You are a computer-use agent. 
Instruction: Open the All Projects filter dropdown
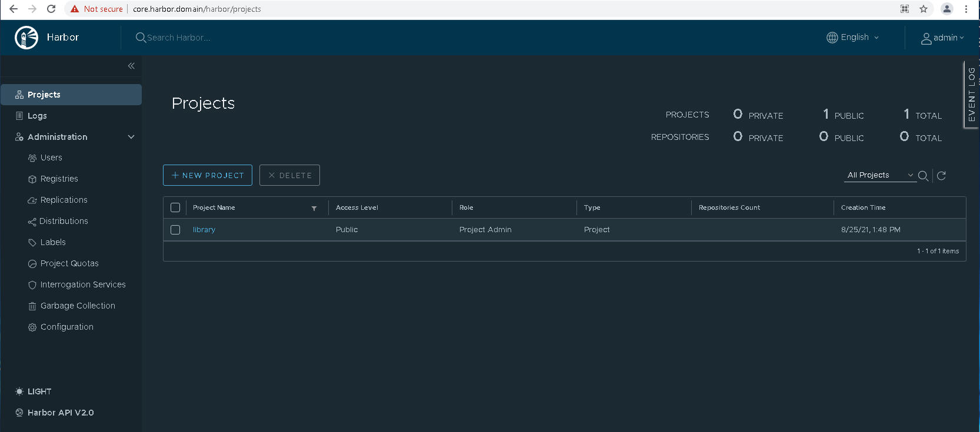(880, 175)
